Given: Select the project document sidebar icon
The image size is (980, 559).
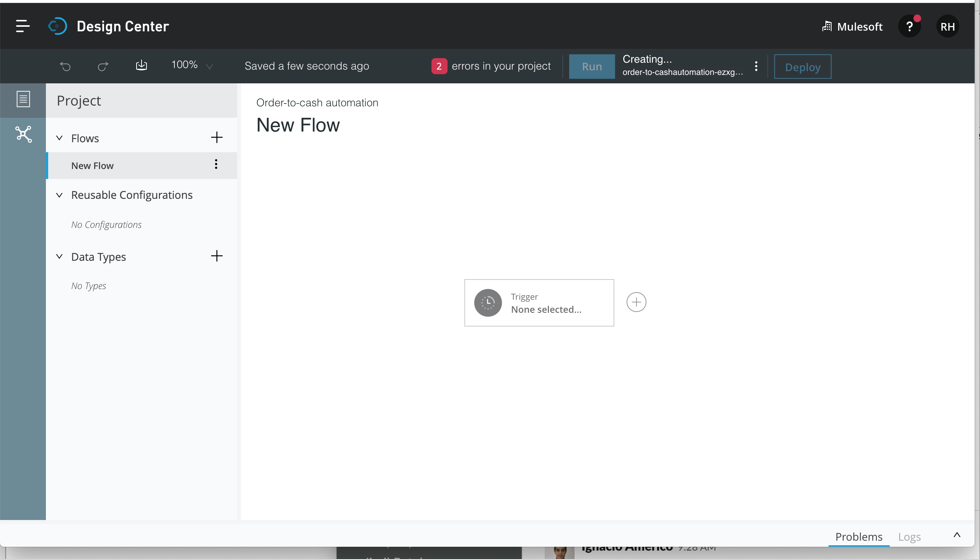Looking at the screenshot, I should pos(23,99).
